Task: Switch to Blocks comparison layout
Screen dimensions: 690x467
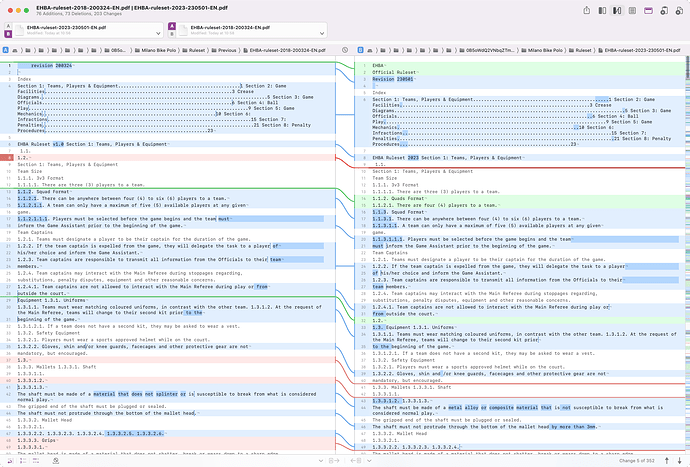Action: pos(602,11)
